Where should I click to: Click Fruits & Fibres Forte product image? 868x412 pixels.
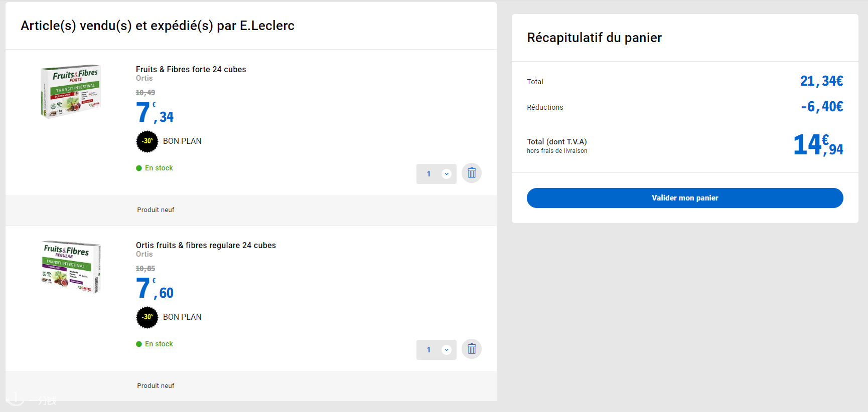pos(71,91)
